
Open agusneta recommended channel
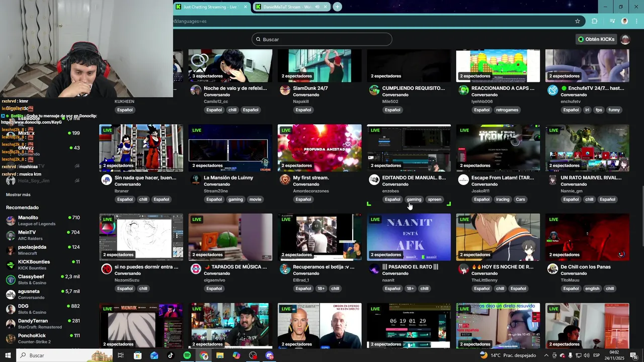tap(43, 294)
